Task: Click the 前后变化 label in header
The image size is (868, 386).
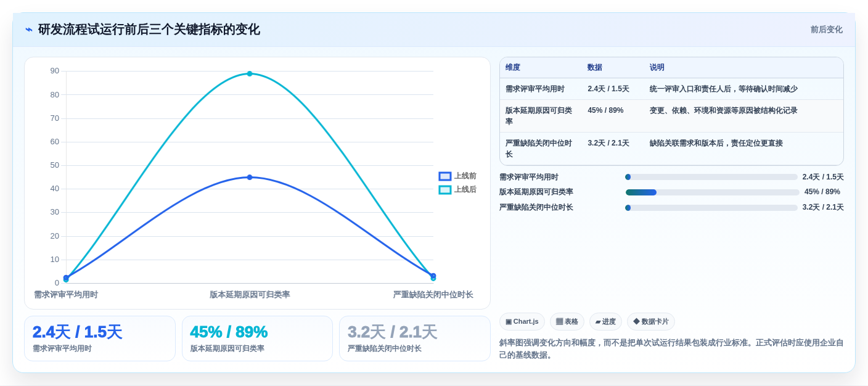Action: click(826, 30)
